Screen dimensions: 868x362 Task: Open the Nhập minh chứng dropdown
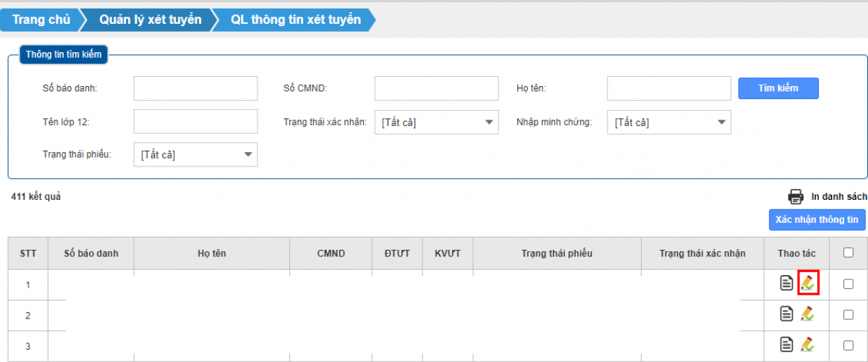click(669, 122)
